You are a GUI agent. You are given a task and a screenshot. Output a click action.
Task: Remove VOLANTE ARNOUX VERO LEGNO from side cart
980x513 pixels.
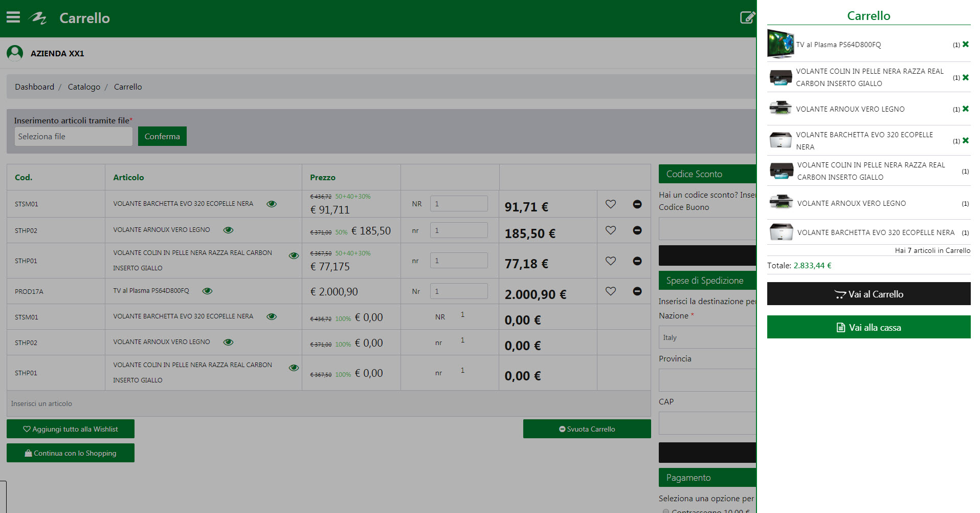[965, 109]
